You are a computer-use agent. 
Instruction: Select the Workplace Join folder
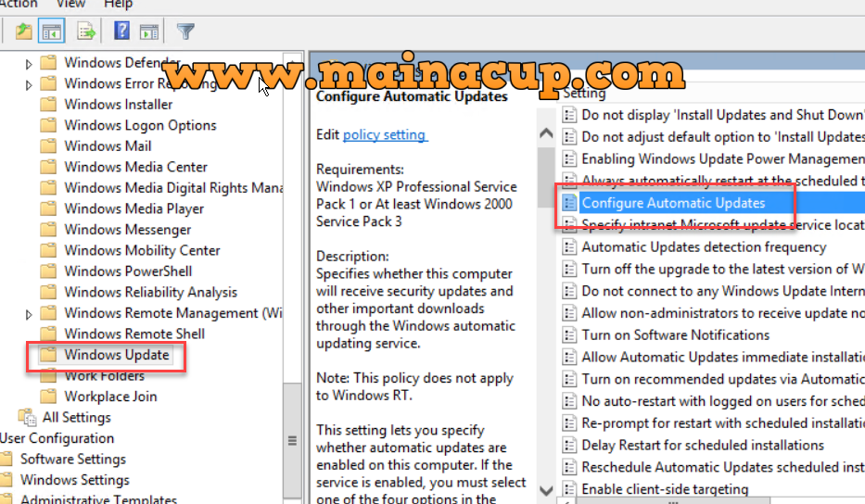110,397
